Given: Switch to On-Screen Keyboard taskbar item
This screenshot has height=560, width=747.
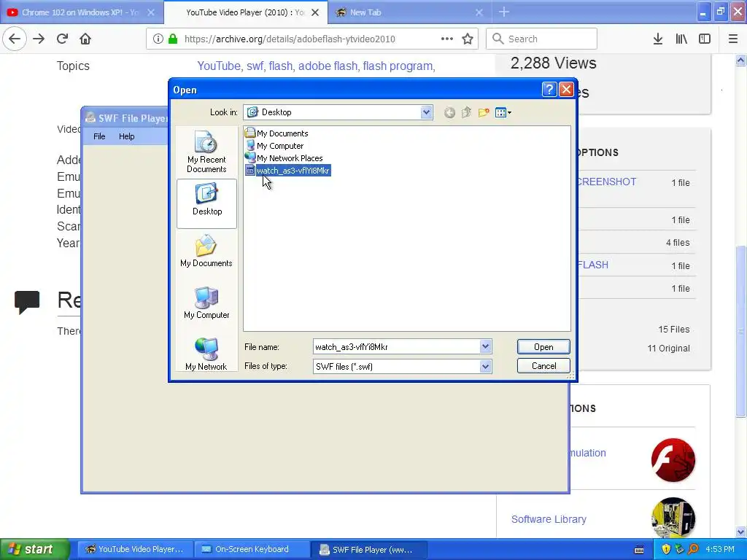Looking at the screenshot, I should [252, 549].
